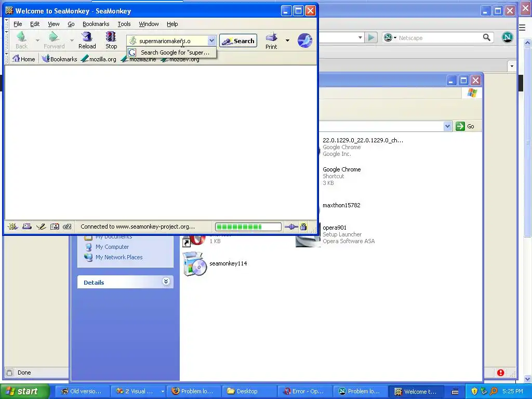Click the Windows Start button
The width and height of the screenshot is (532, 399).
pyautogui.click(x=25, y=391)
